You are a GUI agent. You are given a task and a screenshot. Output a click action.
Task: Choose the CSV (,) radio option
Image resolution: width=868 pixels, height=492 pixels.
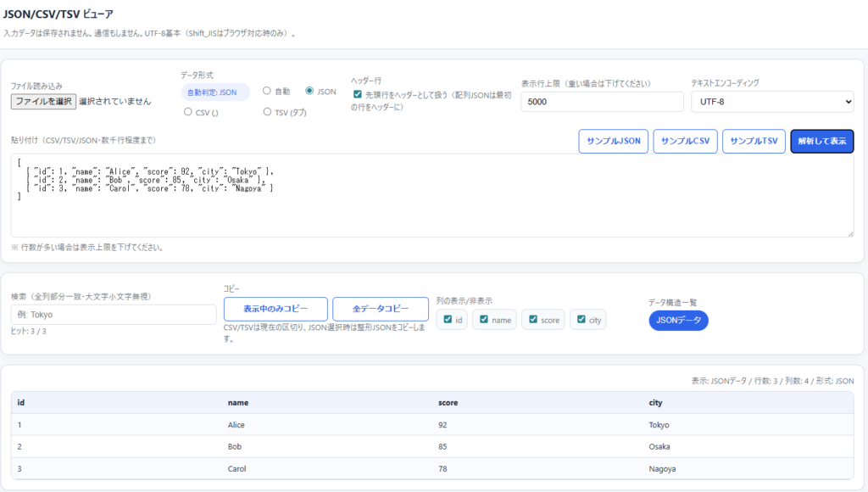pos(188,112)
